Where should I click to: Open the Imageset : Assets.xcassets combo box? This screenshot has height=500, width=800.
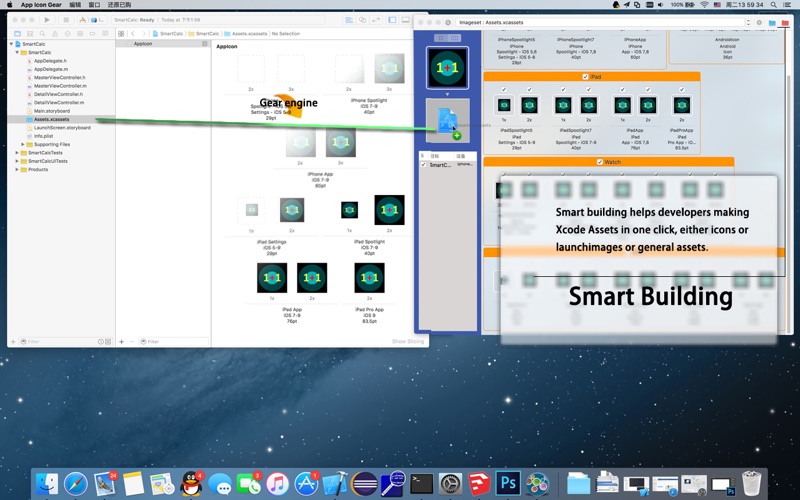[x=601, y=22]
